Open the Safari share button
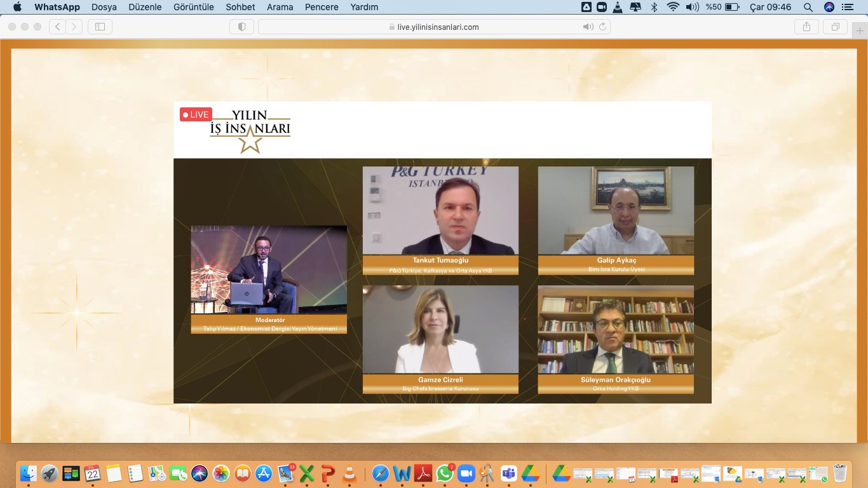 (x=806, y=27)
